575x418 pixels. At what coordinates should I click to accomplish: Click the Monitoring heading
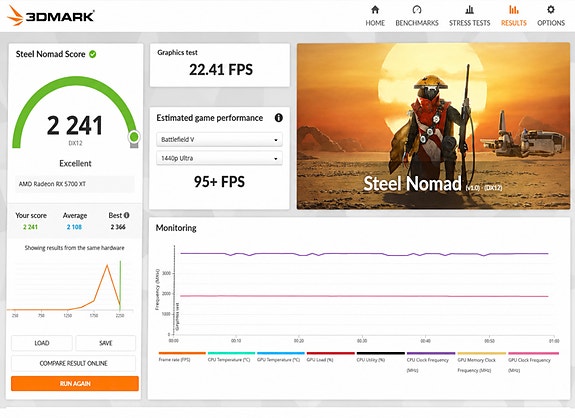point(176,228)
